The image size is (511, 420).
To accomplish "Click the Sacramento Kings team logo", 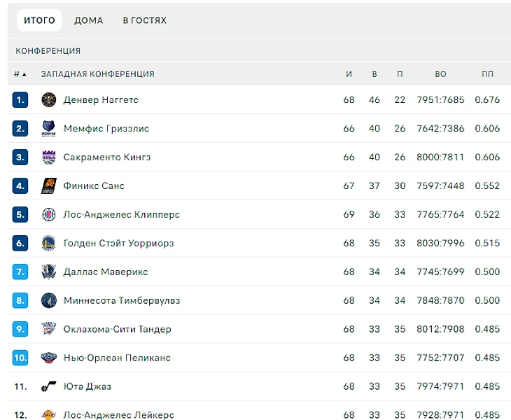I will tap(48, 157).
